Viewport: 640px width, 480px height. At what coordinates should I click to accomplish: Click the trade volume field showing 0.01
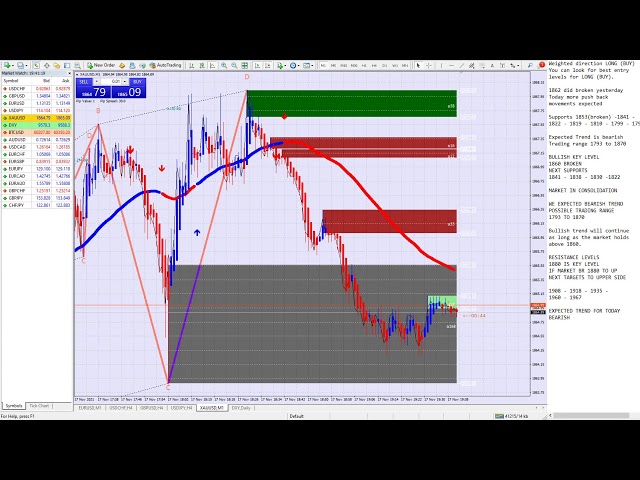(x=115, y=81)
